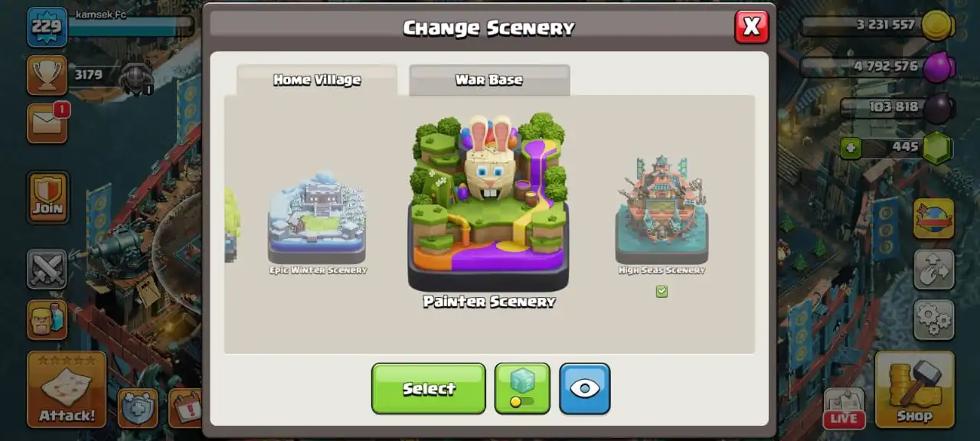This screenshot has width=980, height=441.
Task: Open the trophy league icon
Action: tap(47, 75)
